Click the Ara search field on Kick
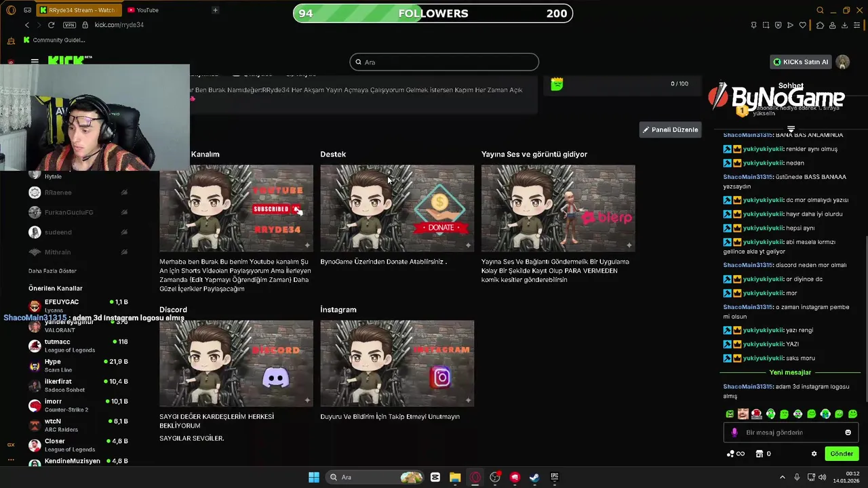This screenshot has height=488, width=868. pyautogui.click(x=444, y=62)
